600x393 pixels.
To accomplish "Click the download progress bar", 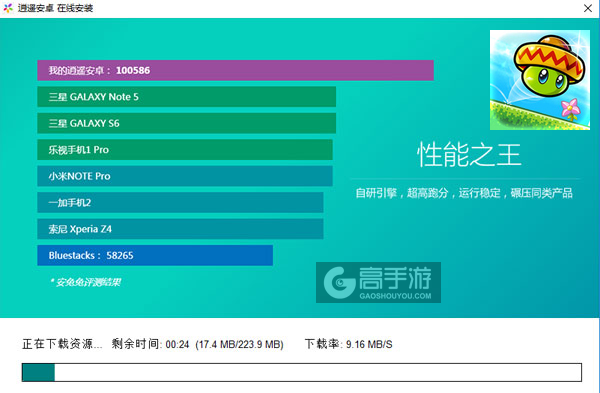I will (x=302, y=372).
